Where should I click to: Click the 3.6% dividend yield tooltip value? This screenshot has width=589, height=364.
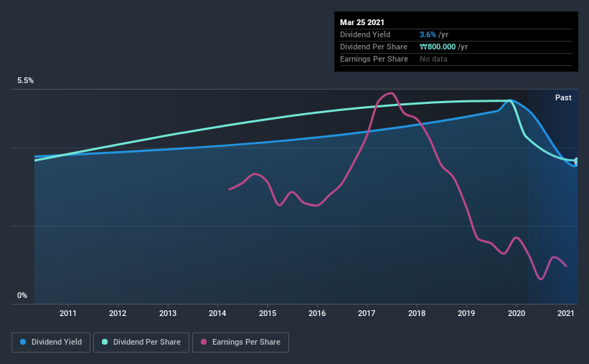(428, 34)
